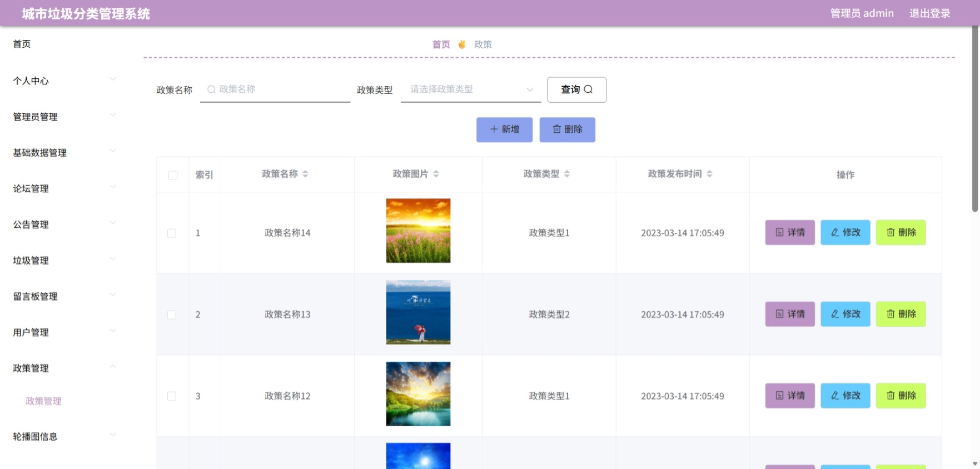Sort by the 政策类型 column arrows
Viewport: 980px width, 469px height.
tap(567, 174)
